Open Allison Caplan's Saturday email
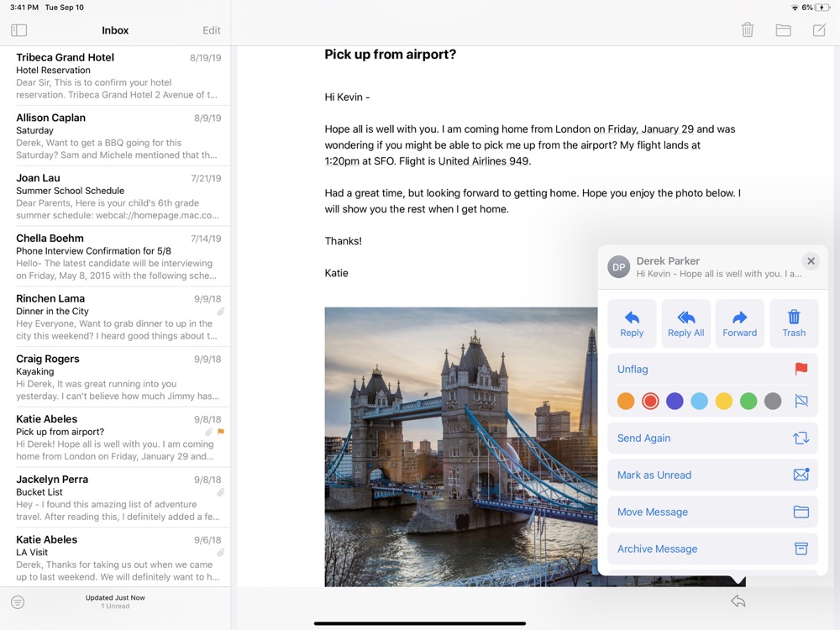 pyautogui.click(x=115, y=136)
